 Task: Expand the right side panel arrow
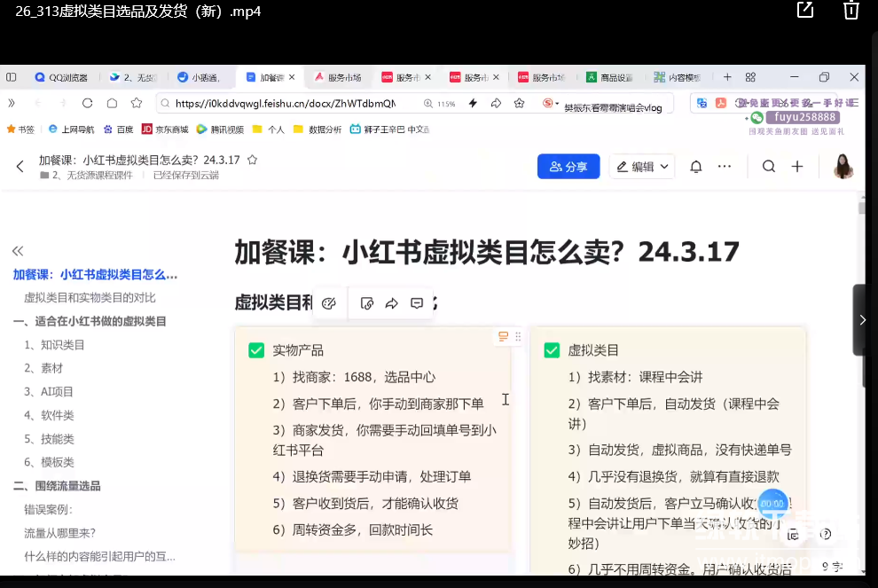pyautogui.click(x=863, y=320)
